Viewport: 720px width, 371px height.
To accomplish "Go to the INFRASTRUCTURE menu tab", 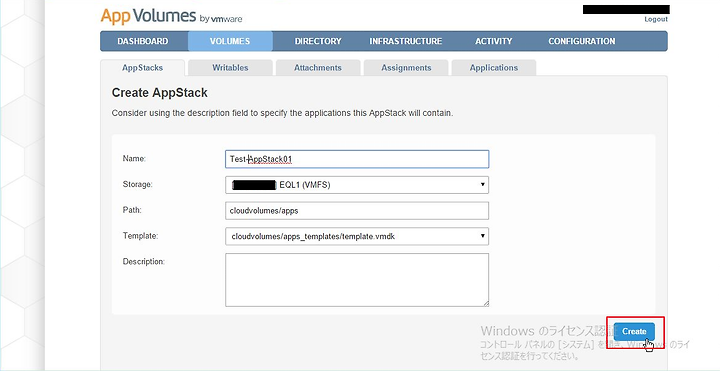I will pyautogui.click(x=405, y=41).
